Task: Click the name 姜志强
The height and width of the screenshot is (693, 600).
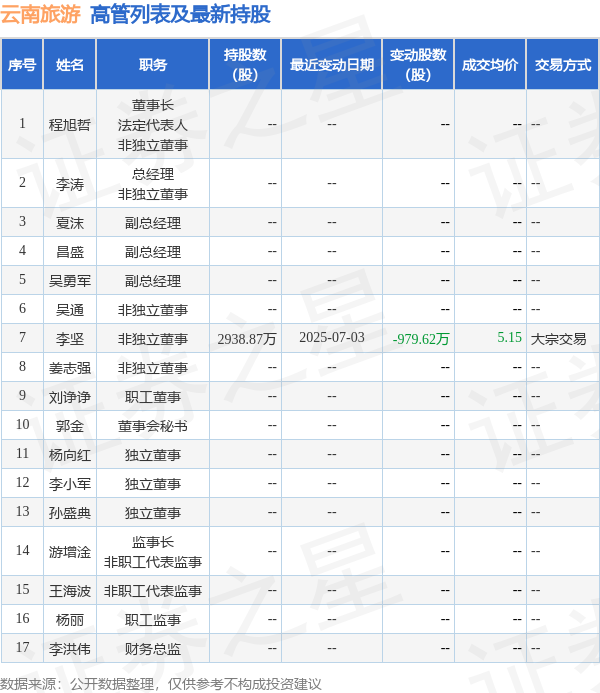Action: coord(70,368)
